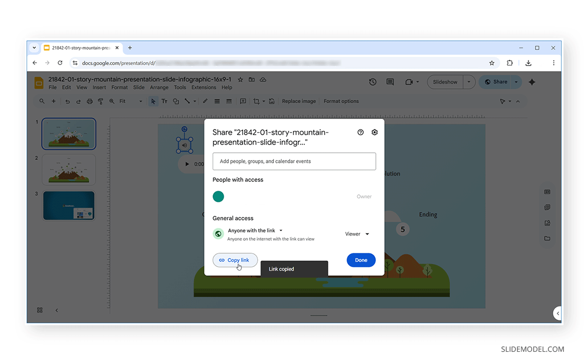588x364 pixels.
Task: Expand the Anyone with the link dropdown
Action: [280, 230]
